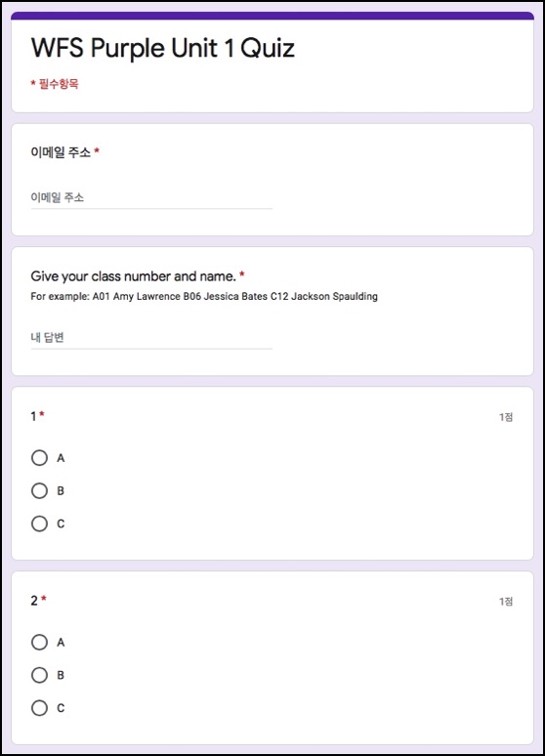Click the 이메일 주소 question heading
The image size is (545, 756).
coord(61,152)
